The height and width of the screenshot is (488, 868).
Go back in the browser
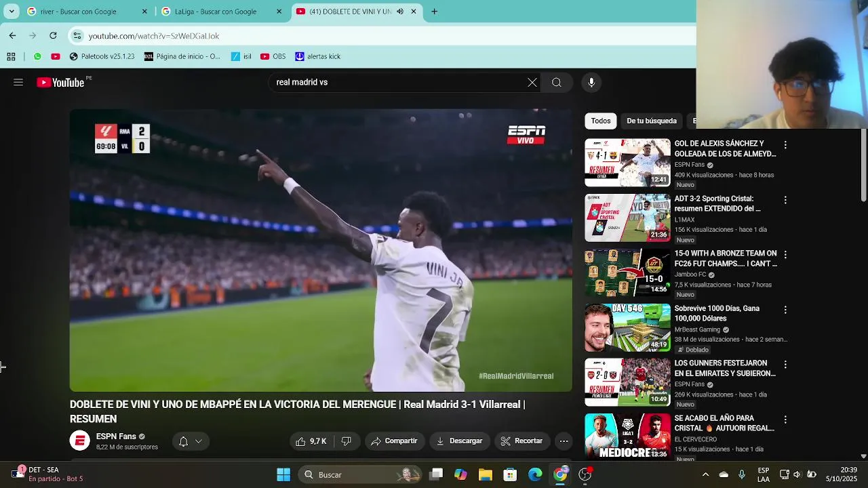pos(12,35)
